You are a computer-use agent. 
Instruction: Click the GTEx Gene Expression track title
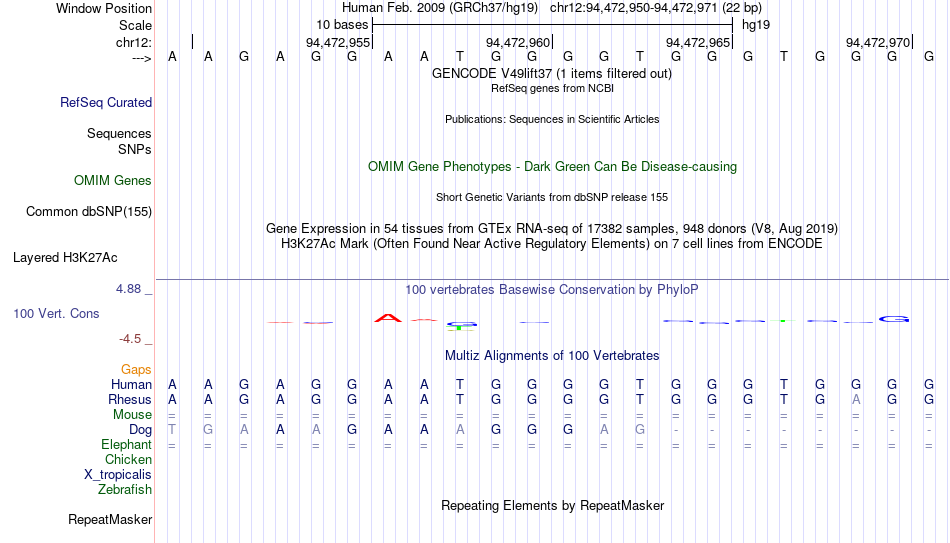point(552,228)
